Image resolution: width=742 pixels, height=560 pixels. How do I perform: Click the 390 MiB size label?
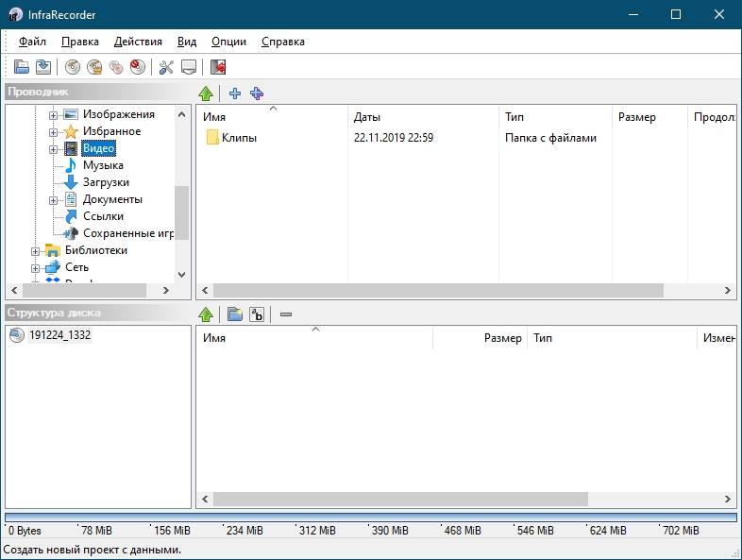(x=390, y=531)
